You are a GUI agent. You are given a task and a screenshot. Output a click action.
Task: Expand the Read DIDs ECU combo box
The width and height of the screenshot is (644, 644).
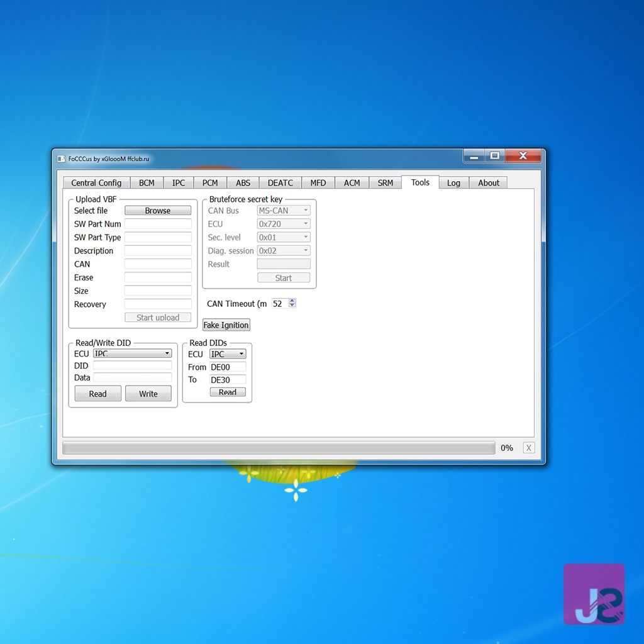(x=228, y=353)
